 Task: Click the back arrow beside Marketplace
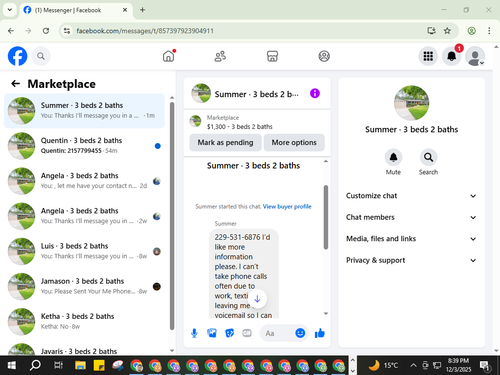point(15,84)
